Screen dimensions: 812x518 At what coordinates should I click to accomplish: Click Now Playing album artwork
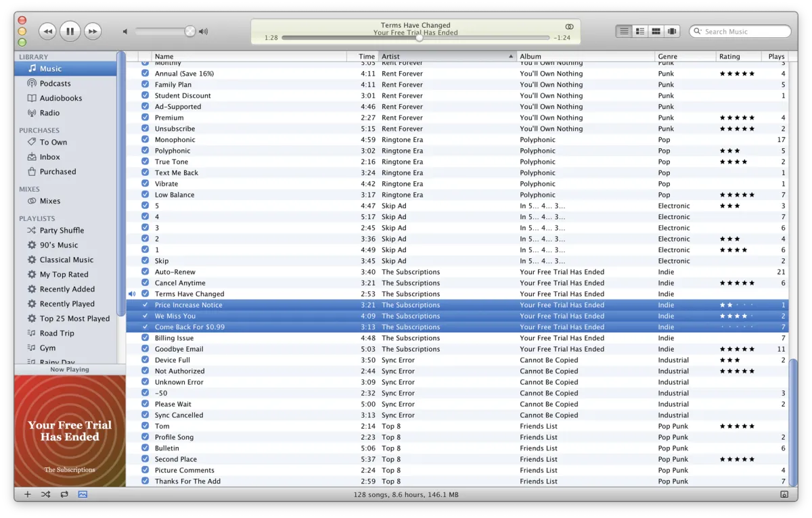pos(70,431)
